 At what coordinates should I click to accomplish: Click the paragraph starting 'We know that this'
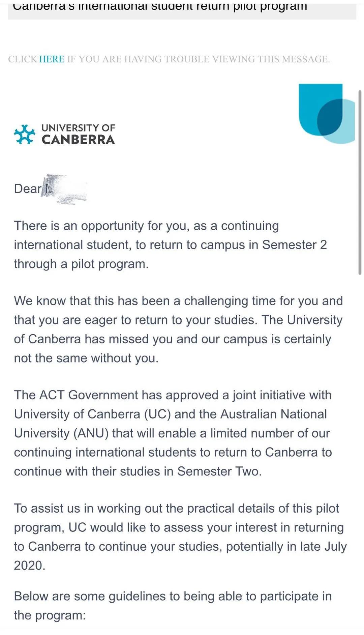click(178, 329)
